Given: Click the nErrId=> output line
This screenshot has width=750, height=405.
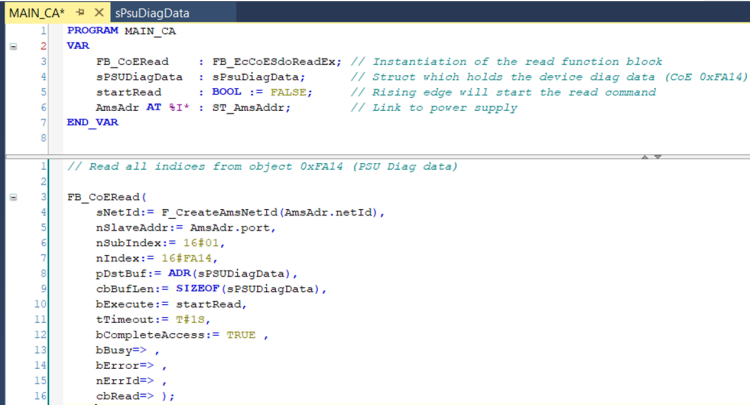Looking at the screenshot, I should click(131, 381).
